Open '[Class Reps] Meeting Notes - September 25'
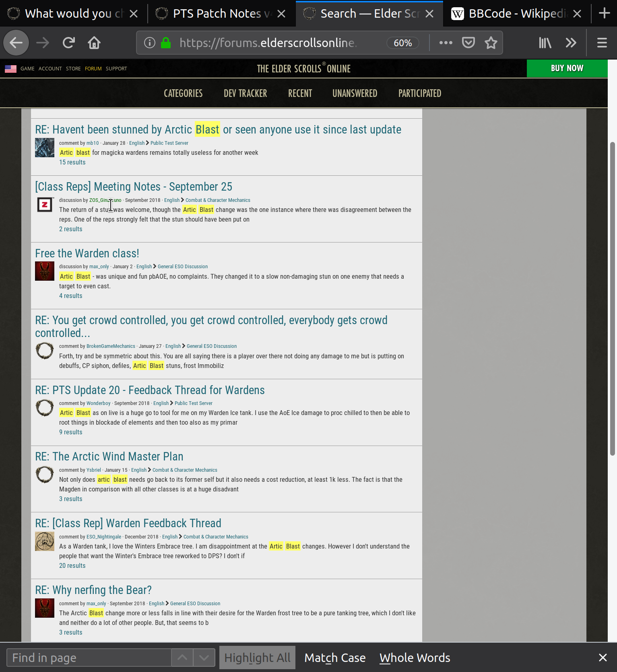The height and width of the screenshot is (672, 617). [x=134, y=187]
